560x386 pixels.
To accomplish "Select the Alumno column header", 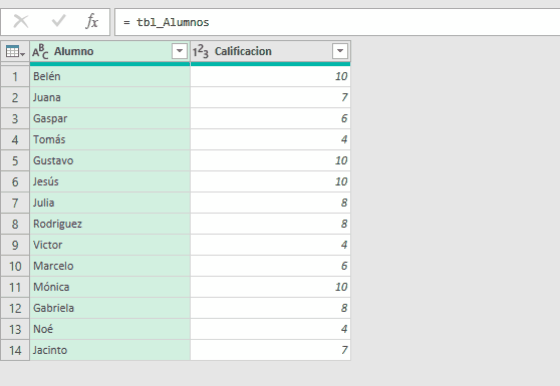I will (x=110, y=51).
